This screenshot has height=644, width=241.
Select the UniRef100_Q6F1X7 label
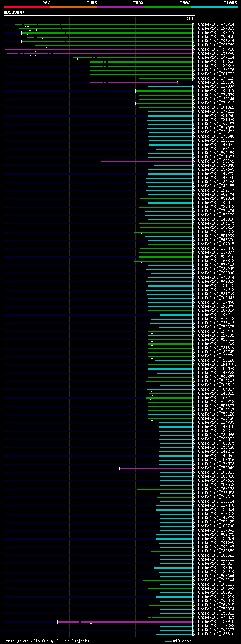(x=216, y=149)
